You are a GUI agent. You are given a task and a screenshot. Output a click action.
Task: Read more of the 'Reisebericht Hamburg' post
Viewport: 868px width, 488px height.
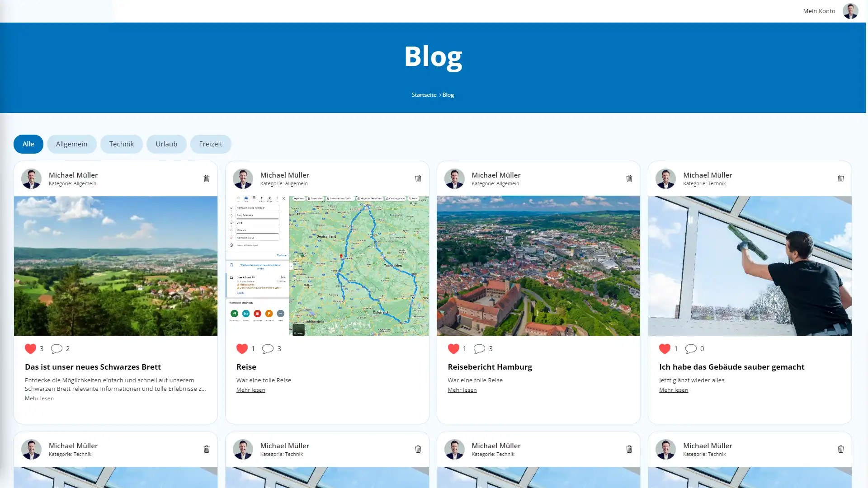(462, 390)
